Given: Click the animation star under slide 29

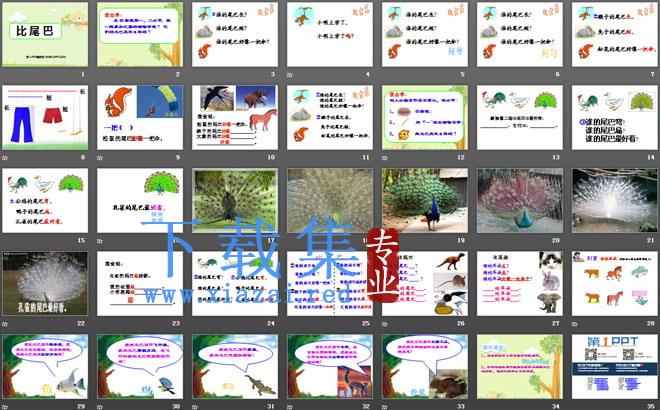Looking at the screenshot, I should 5,407.
